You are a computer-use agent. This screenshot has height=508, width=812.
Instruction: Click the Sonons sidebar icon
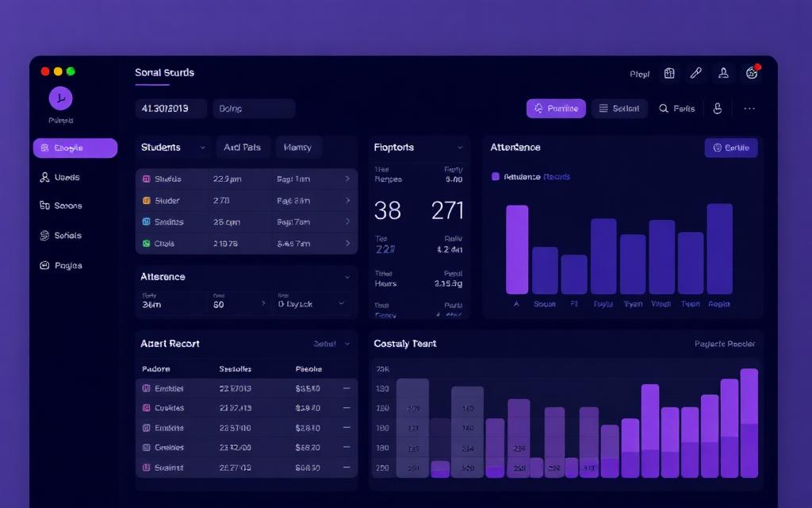pos(44,206)
